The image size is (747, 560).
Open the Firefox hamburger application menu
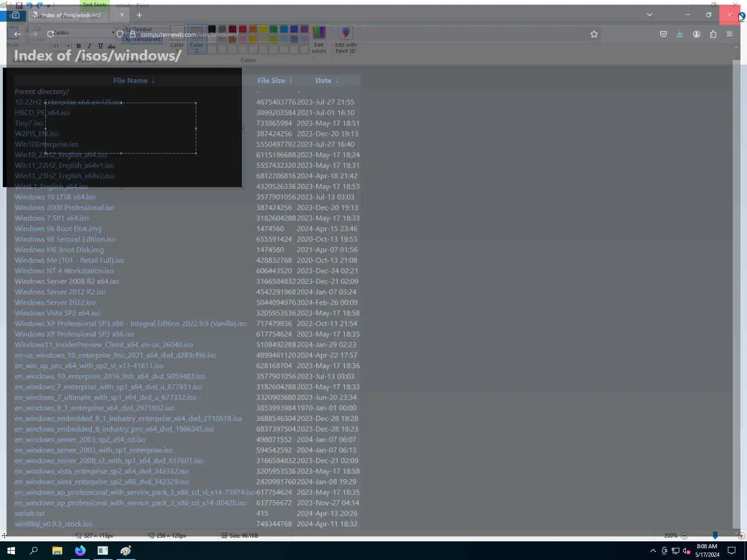(x=729, y=34)
